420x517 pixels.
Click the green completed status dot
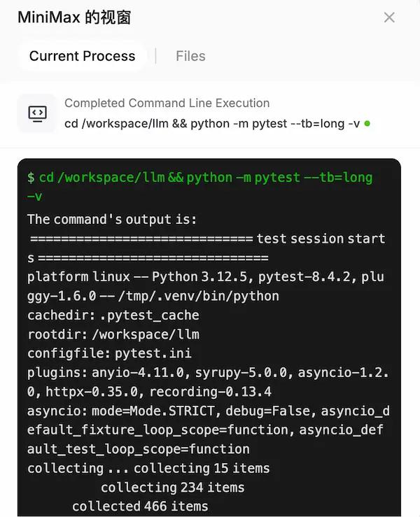tap(367, 124)
